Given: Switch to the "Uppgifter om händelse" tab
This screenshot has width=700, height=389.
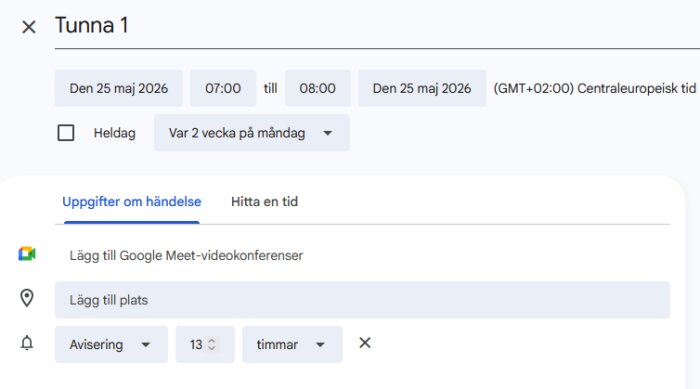Looking at the screenshot, I should (x=132, y=202).
